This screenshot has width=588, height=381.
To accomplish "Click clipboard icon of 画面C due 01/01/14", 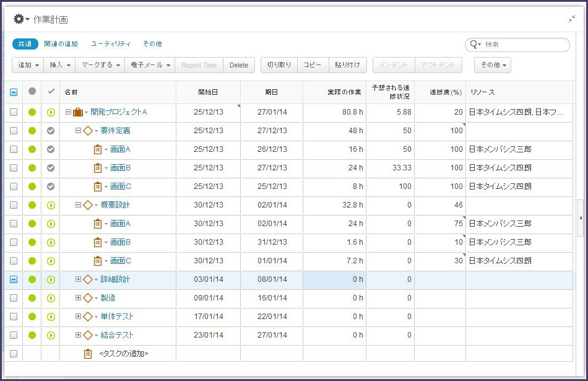I will click(x=98, y=261).
